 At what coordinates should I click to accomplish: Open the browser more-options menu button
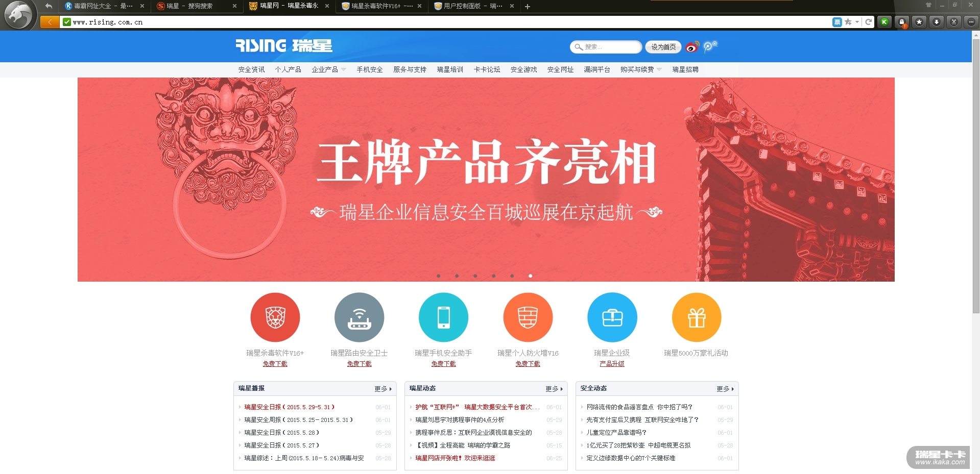tap(971, 22)
